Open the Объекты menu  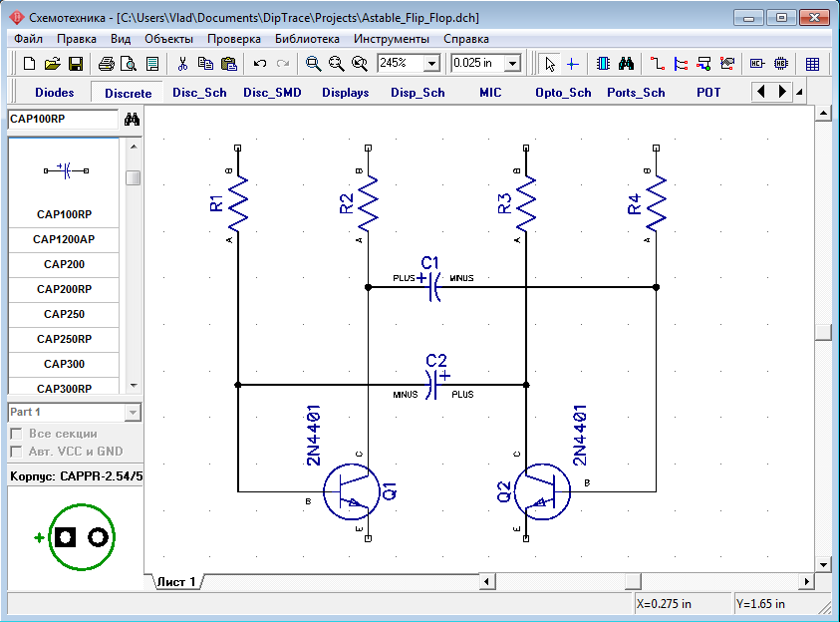click(x=168, y=39)
